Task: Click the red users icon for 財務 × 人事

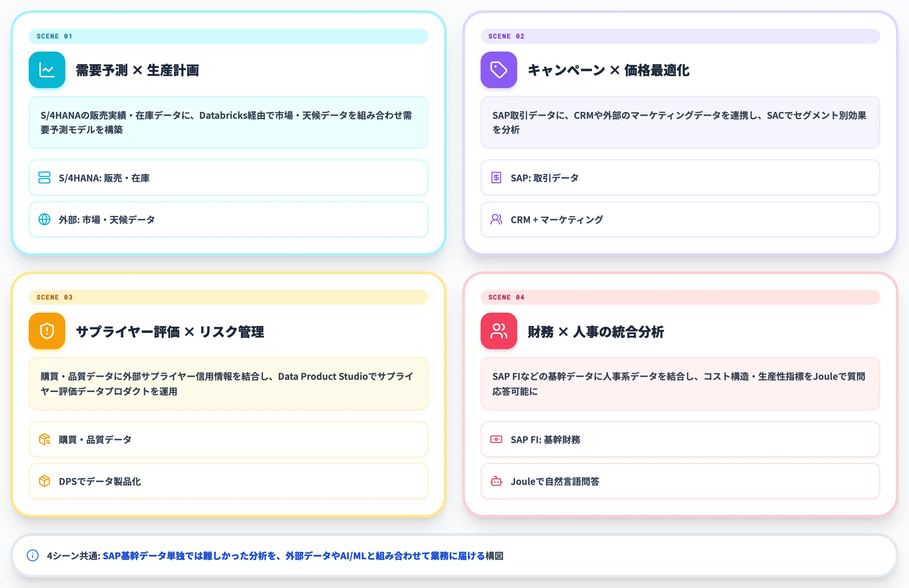Action: point(499,331)
